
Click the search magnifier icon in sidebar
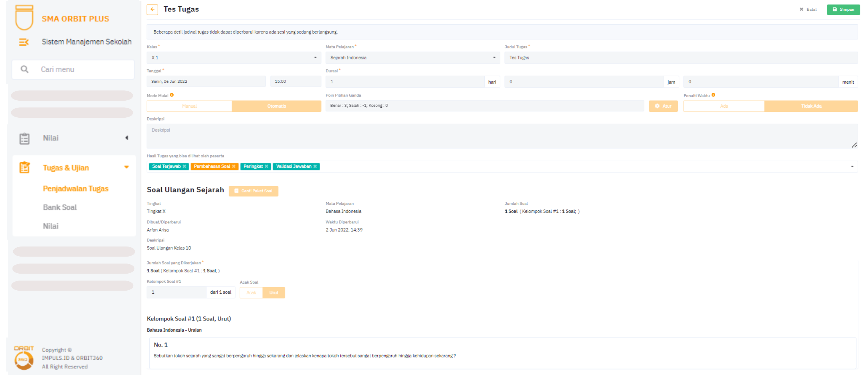click(24, 69)
